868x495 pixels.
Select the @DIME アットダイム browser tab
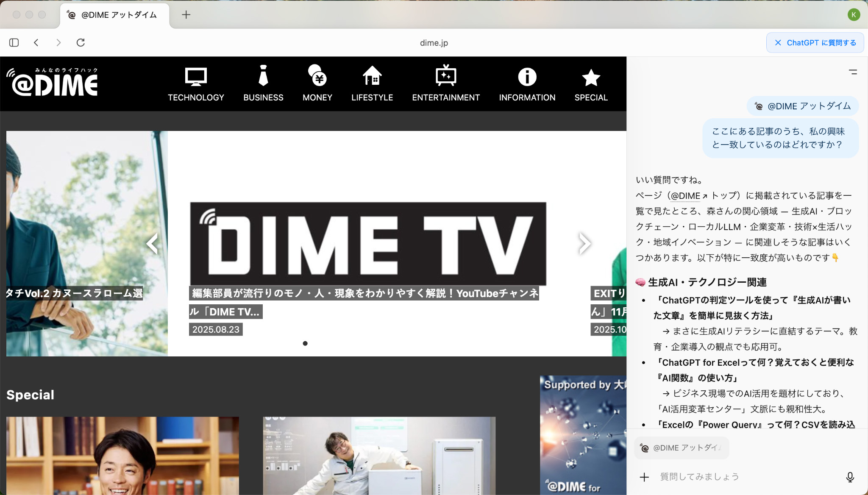(114, 15)
